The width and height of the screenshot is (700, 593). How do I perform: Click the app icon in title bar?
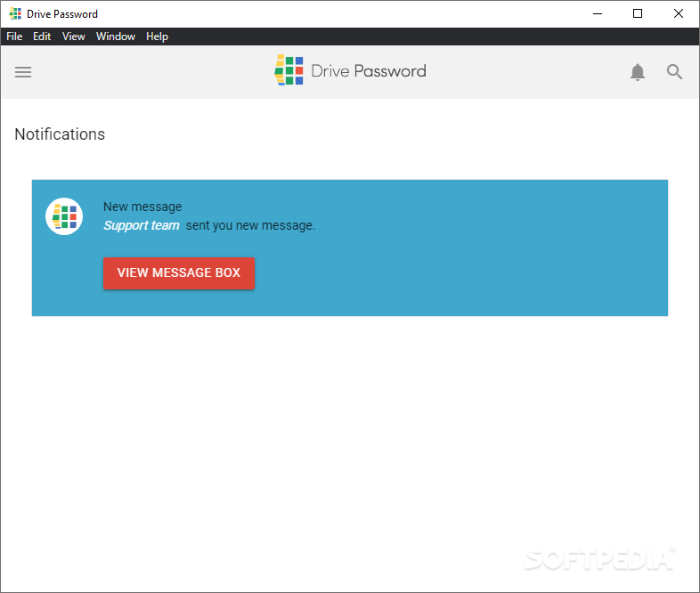click(15, 14)
